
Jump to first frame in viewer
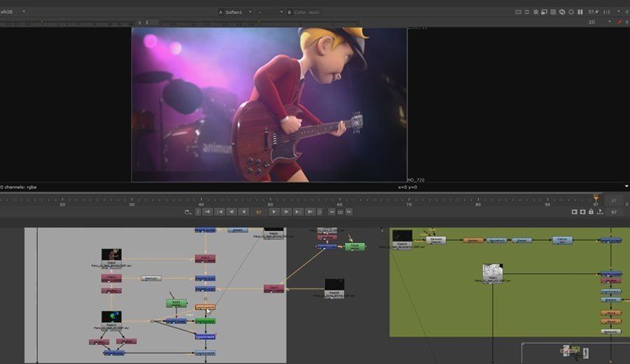pos(207,211)
